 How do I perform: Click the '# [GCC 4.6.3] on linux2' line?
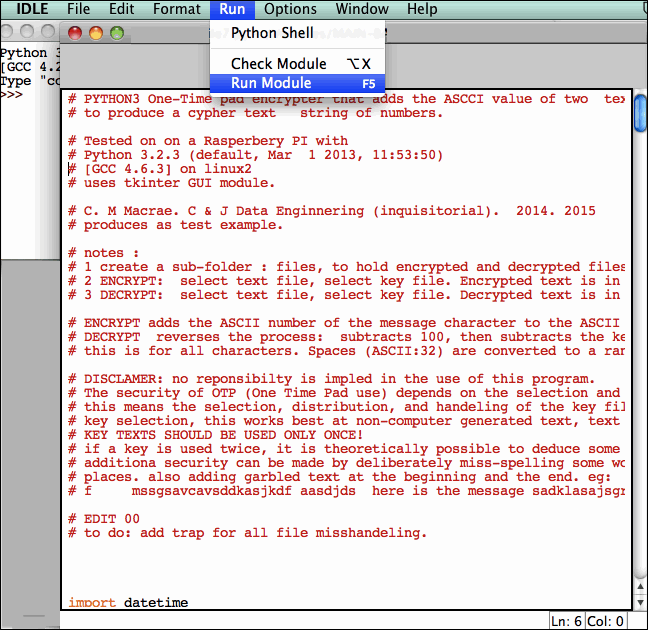pyautogui.click(x=160, y=169)
